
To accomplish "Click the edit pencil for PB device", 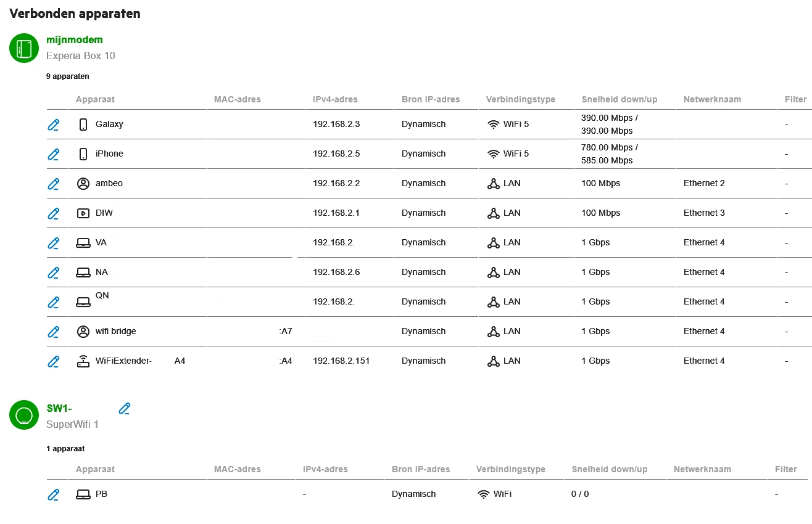I will [54, 494].
